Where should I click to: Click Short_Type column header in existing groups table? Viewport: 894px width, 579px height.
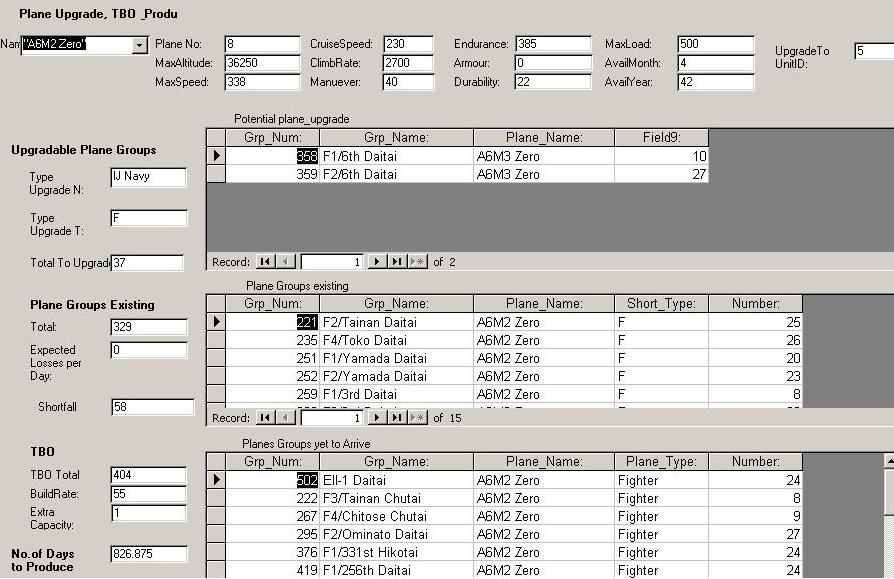click(661, 304)
